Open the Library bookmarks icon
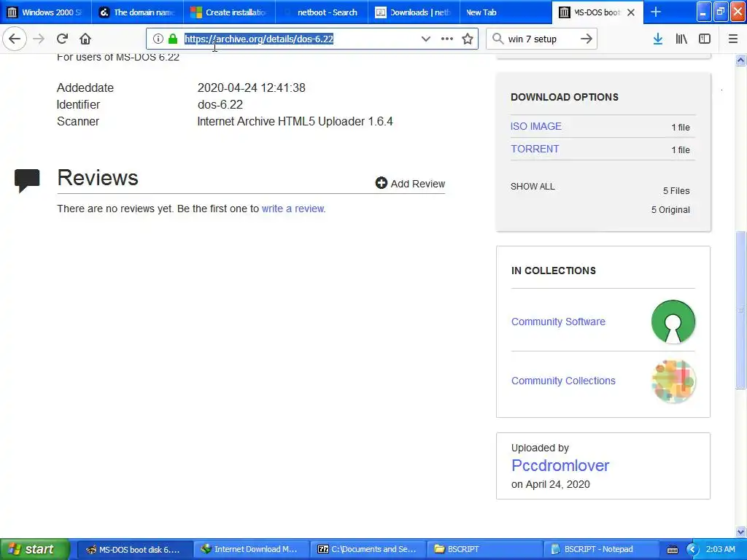The width and height of the screenshot is (747, 560). pos(681,39)
